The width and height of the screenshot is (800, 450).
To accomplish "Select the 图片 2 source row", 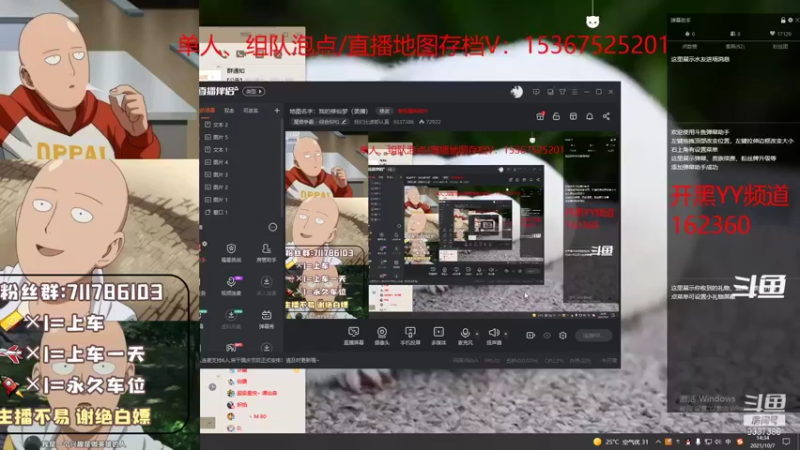I will [x=240, y=187].
